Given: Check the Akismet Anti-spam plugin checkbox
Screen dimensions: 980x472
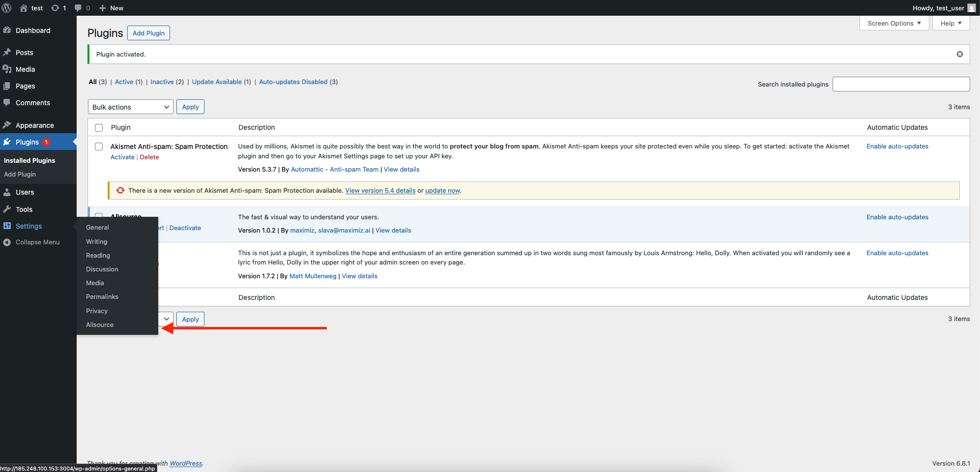Looking at the screenshot, I should click(99, 147).
